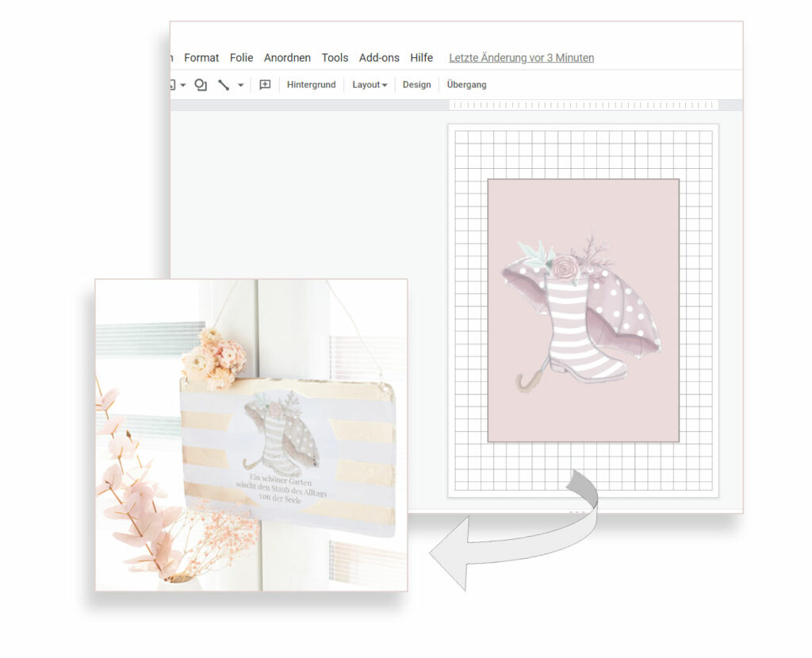Click the add comment icon
This screenshot has width=812, height=658.
click(265, 85)
